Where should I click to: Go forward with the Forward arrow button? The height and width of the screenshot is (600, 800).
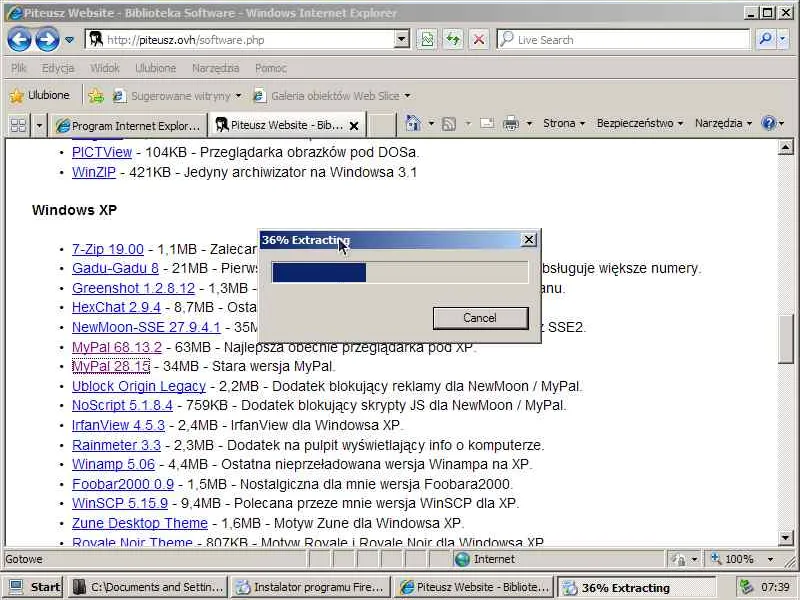click(x=47, y=39)
